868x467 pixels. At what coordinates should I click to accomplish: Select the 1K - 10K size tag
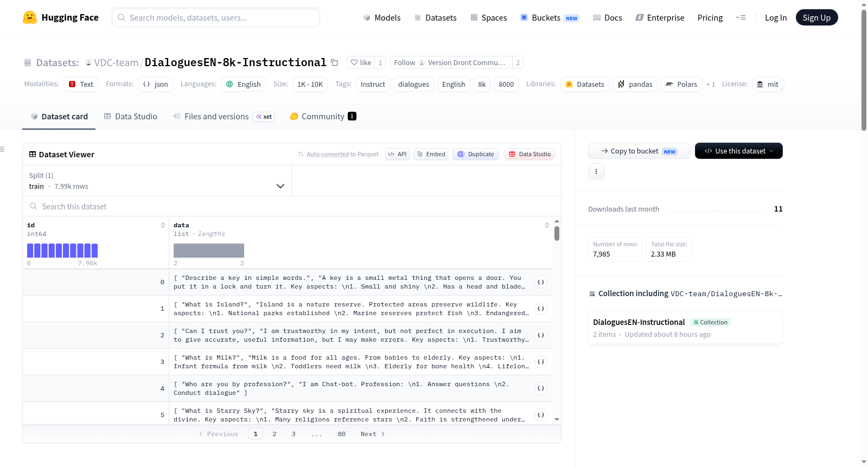(310, 84)
